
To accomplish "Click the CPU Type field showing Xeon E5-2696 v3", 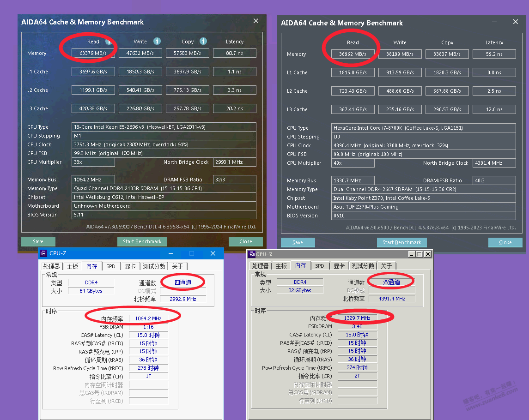I will click(164, 127).
